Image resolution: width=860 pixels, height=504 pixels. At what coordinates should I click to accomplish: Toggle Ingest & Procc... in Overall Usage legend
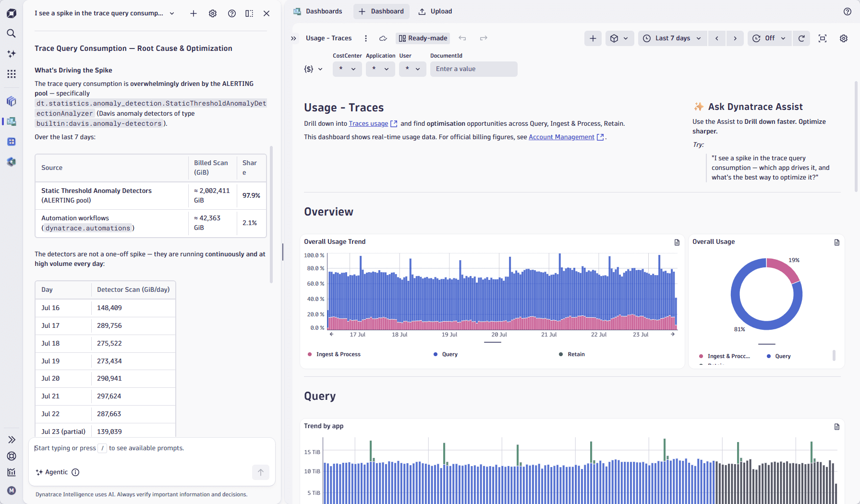click(x=725, y=356)
